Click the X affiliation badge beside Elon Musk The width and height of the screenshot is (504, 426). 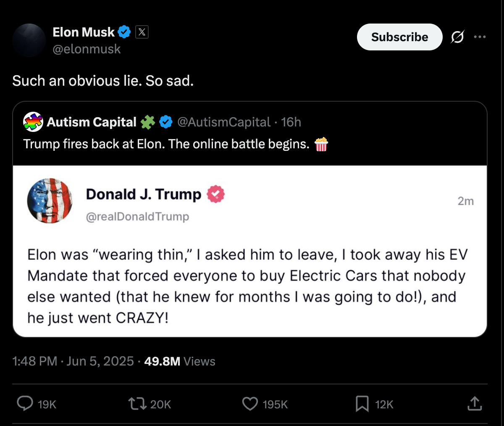click(142, 31)
